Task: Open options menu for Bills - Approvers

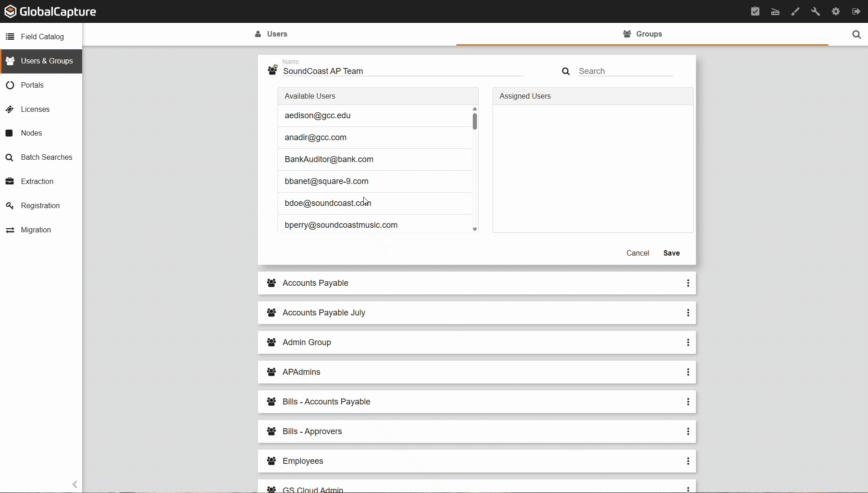Action: click(x=688, y=431)
